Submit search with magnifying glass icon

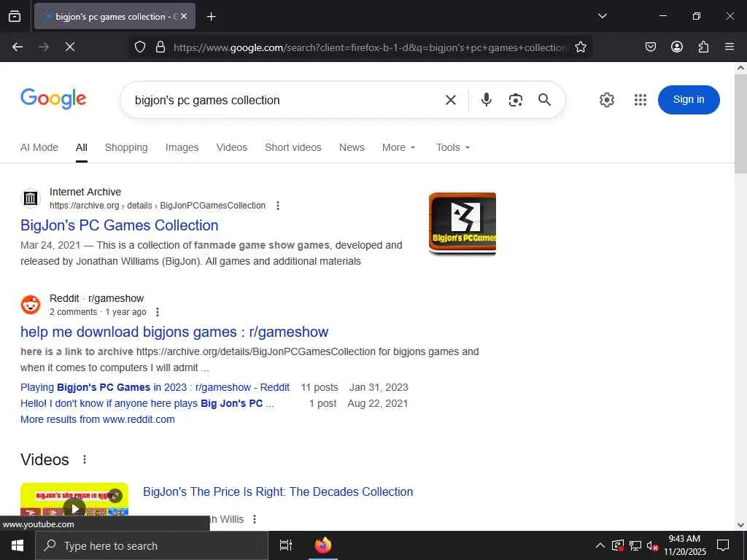(544, 99)
